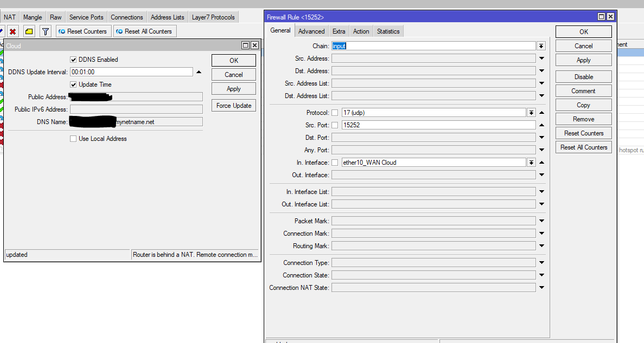Click the DDNS Update Interval input field
644x343 pixels.
(131, 72)
